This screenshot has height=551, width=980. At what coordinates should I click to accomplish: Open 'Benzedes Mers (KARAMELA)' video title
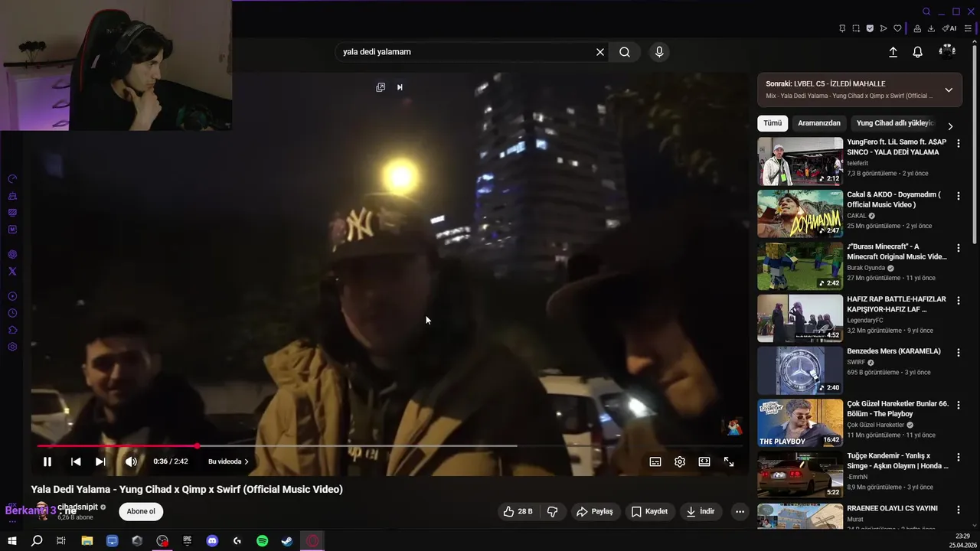893,351
